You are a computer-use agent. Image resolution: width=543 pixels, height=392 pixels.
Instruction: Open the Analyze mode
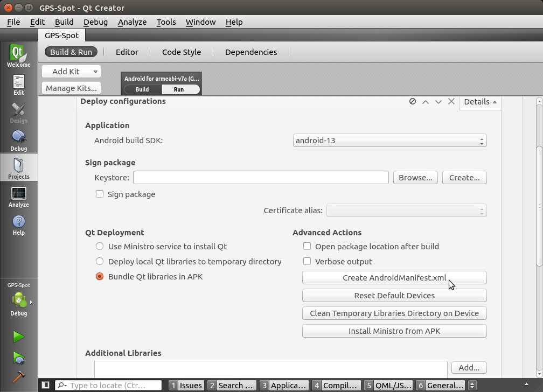point(19,197)
